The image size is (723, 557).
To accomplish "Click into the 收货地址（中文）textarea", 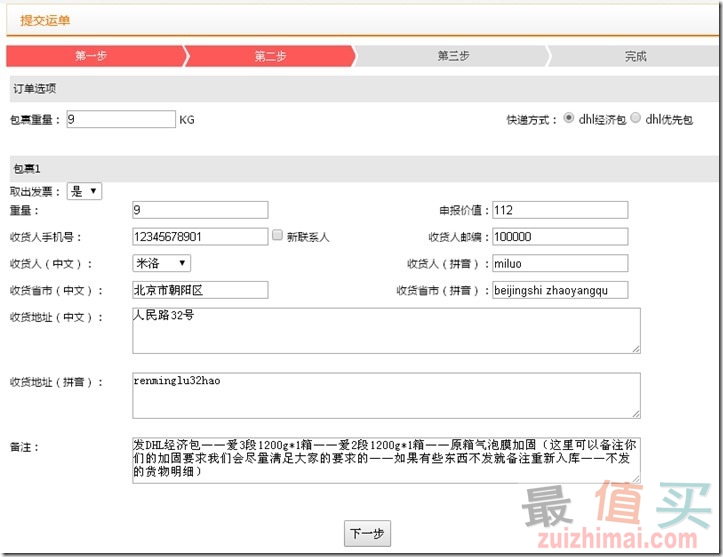I will click(386, 331).
